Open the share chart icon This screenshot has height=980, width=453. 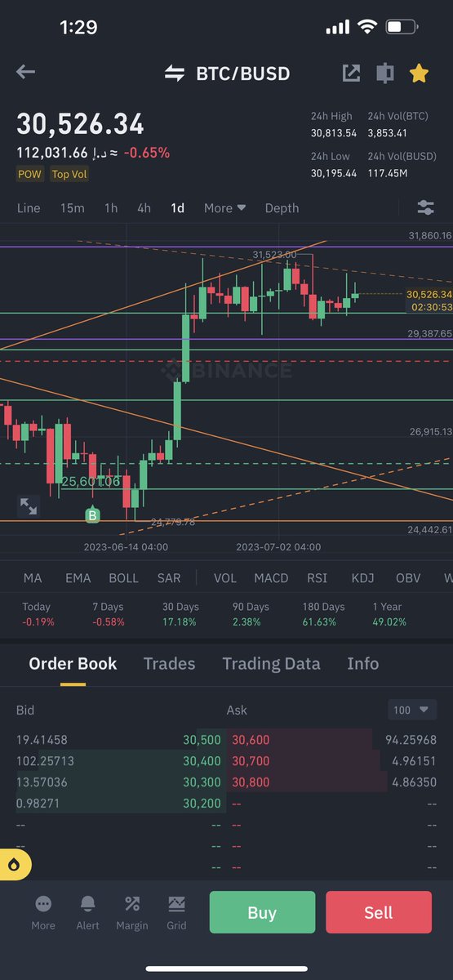[x=351, y=73]
